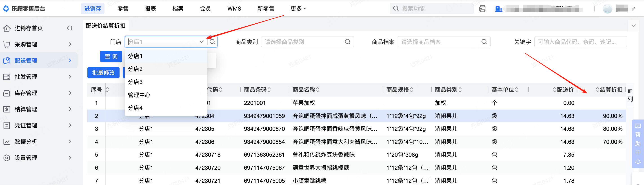Open the 更多 dropdown menu

[x=298, y=9]
